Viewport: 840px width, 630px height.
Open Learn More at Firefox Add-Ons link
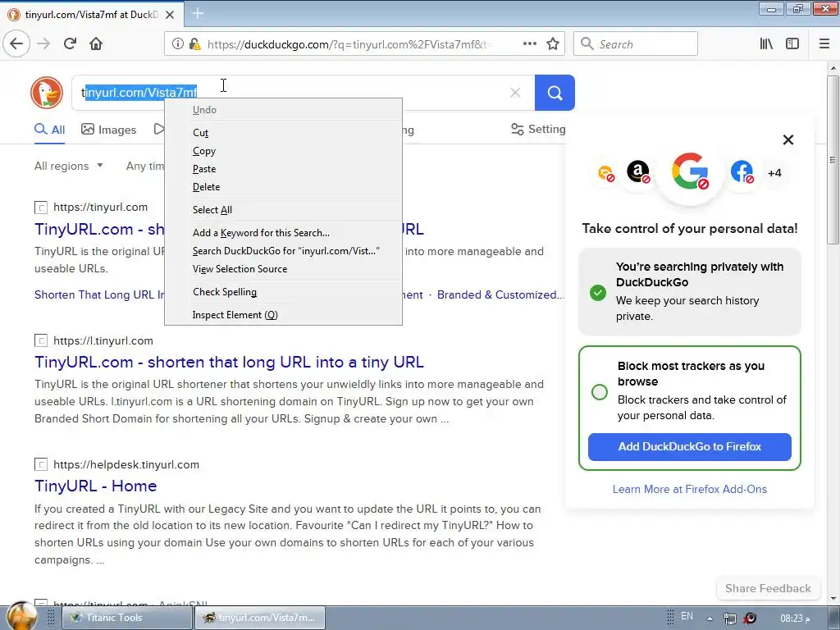(x=689, y=489)
